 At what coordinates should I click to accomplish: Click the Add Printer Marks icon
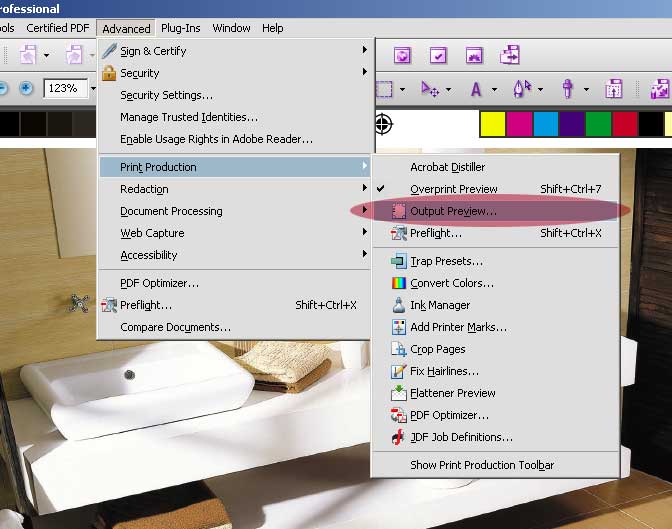coord(399,327)
